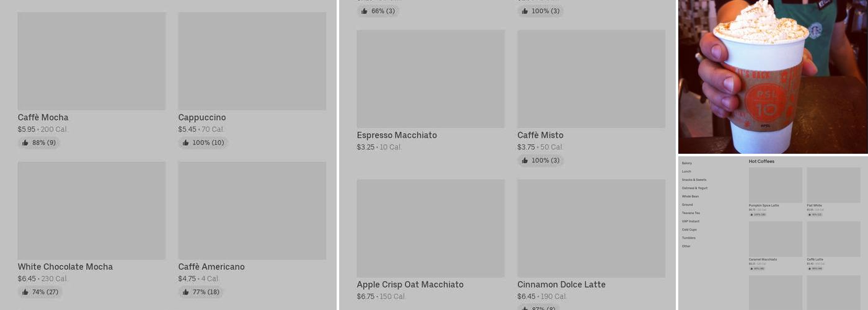Click the thumbs-up icon beside 66% rating

point(364,11)
